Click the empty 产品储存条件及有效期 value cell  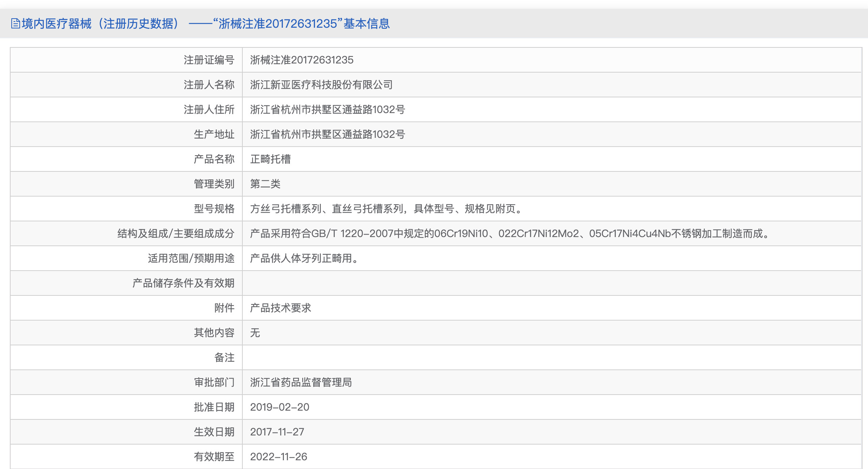coord(551,283)
